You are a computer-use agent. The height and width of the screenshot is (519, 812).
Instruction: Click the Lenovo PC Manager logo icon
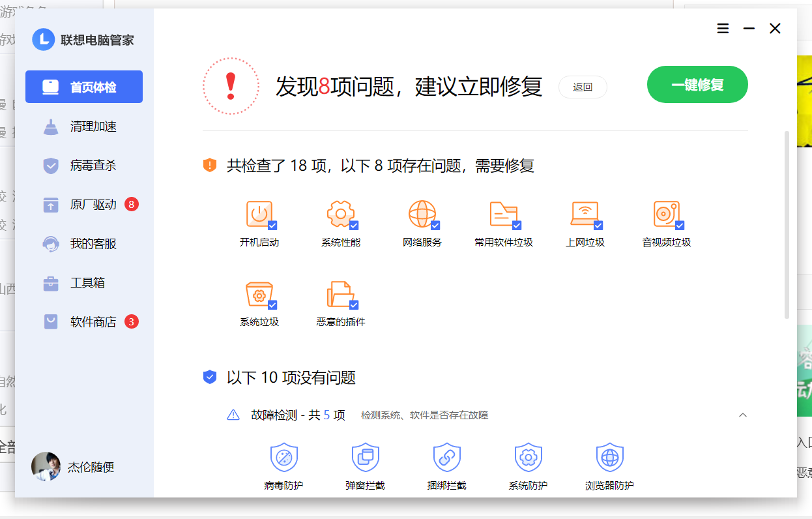pyautogui.click(x=43, y=39)
